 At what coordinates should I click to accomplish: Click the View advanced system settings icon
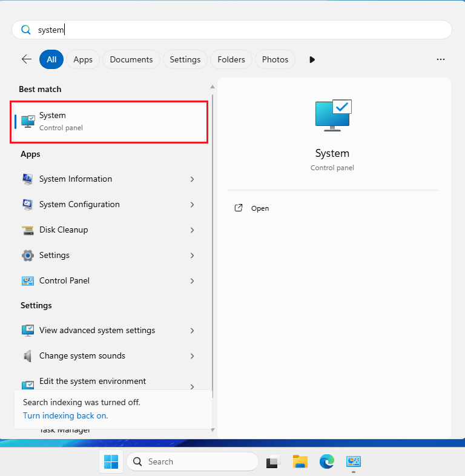pyautogui.click(x=28, y=331)
